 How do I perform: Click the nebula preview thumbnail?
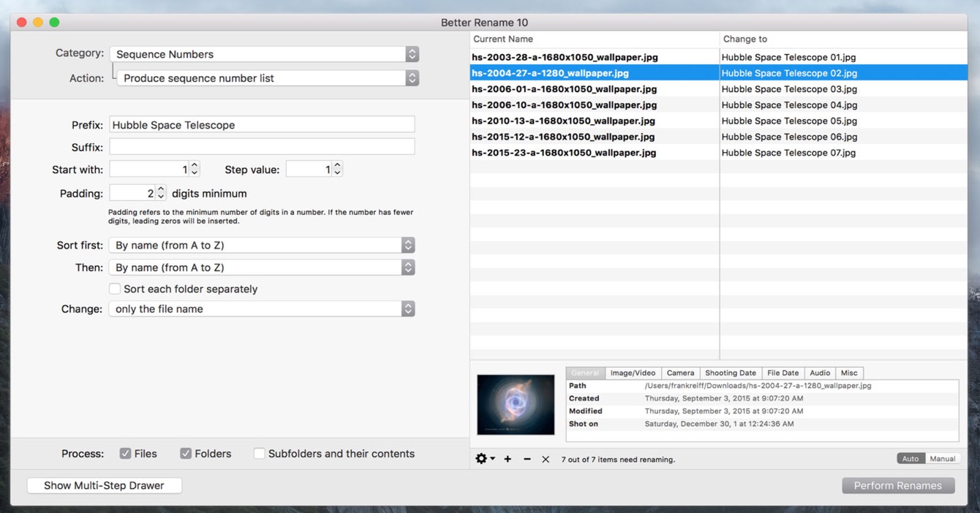click(x=516, y=404)
